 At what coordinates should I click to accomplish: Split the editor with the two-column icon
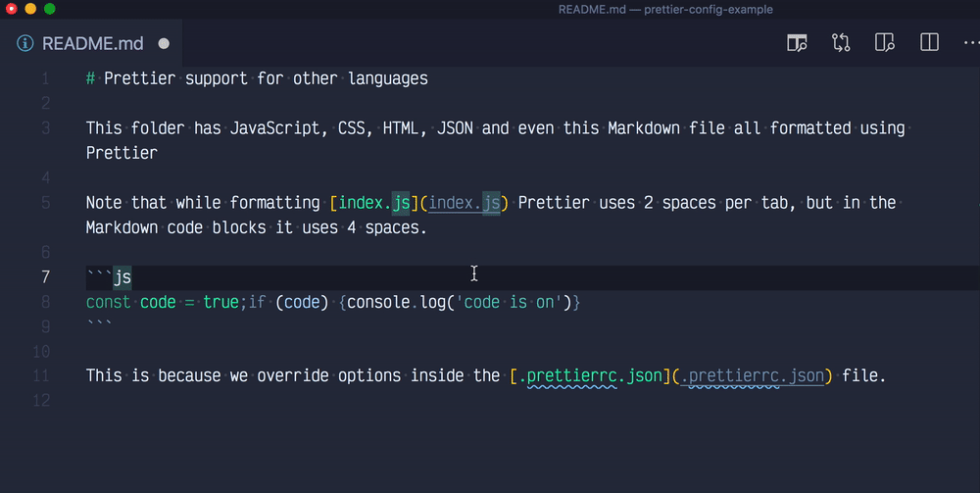929,42
